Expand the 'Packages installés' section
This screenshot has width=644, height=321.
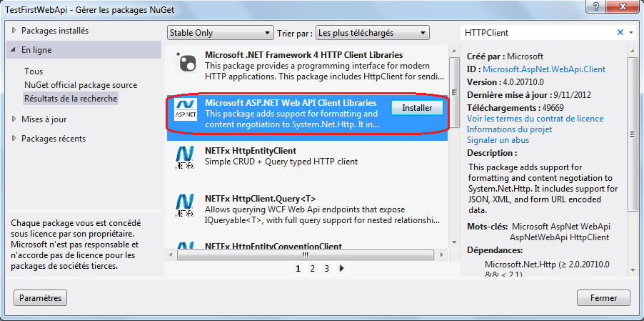tap(14, 31)
